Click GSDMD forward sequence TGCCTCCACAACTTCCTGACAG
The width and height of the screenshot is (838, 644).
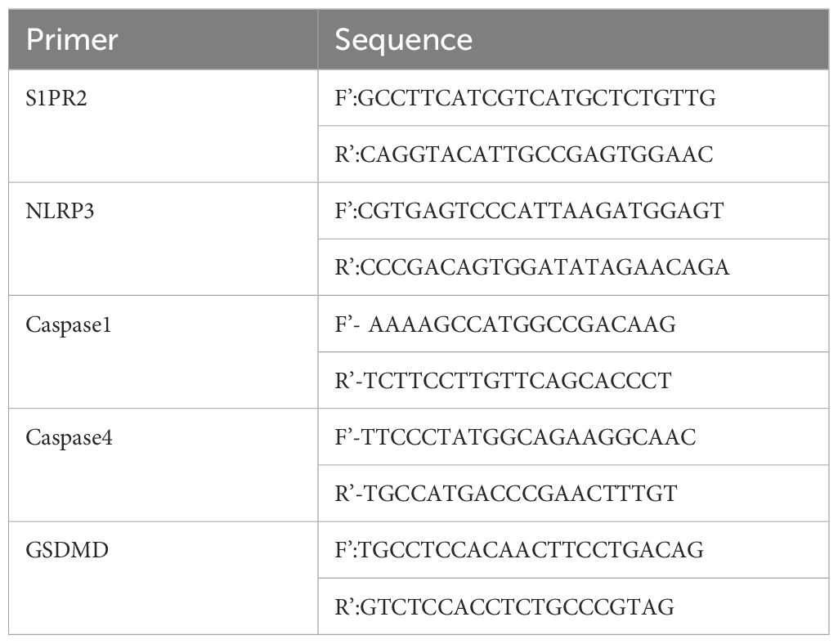pyautogui.click(x=531, y=550)
